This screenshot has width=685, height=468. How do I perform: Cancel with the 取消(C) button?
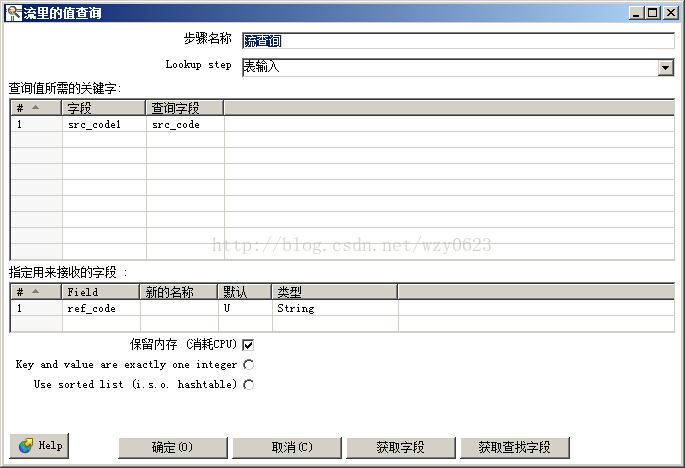287,447
